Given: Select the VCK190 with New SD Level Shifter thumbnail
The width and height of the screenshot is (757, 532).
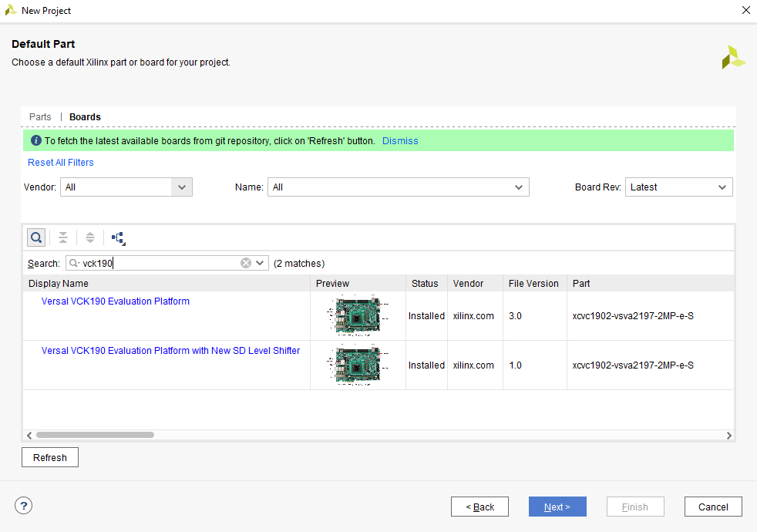Looking at the screenshot, I should (358, 365).
